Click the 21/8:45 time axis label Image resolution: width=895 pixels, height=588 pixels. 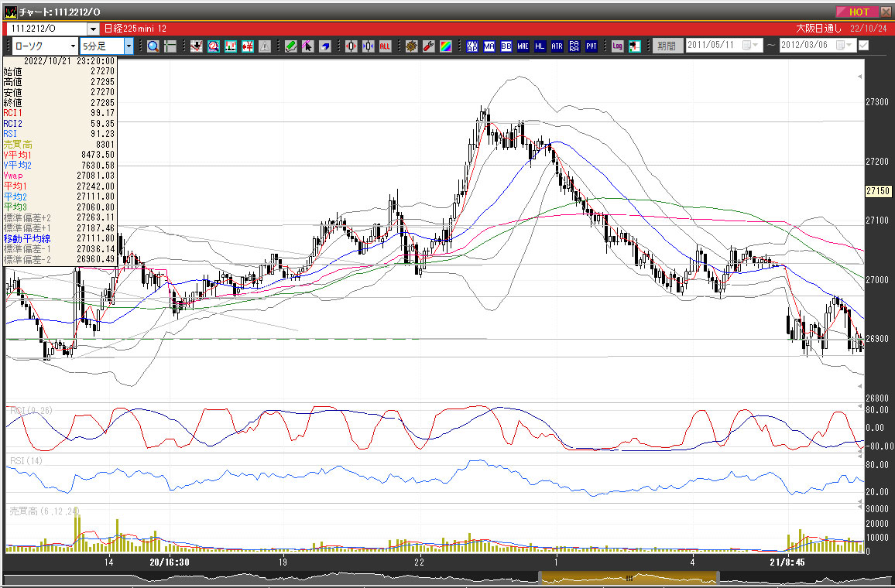coord(787,562)
